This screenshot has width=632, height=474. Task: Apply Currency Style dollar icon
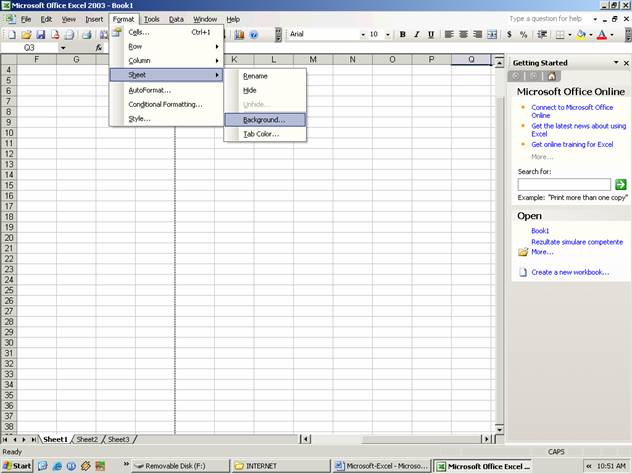pos(509,35)
